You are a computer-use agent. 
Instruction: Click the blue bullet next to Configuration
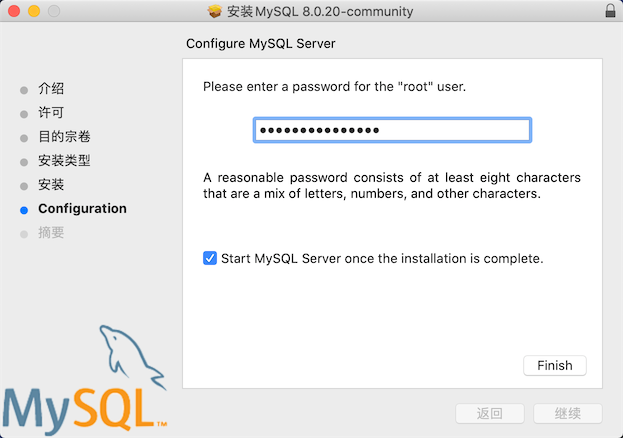click(x=24, y=209)
